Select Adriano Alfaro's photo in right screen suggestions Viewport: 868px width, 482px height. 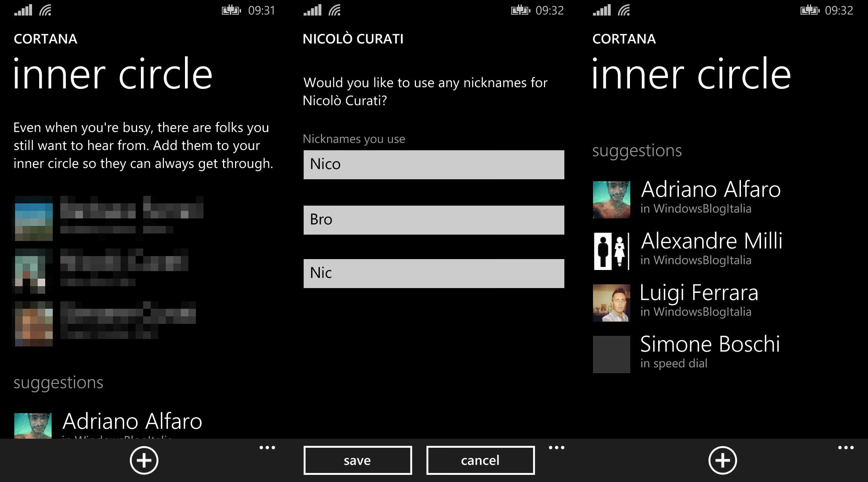pyautogui.click(x=611, y=200)
